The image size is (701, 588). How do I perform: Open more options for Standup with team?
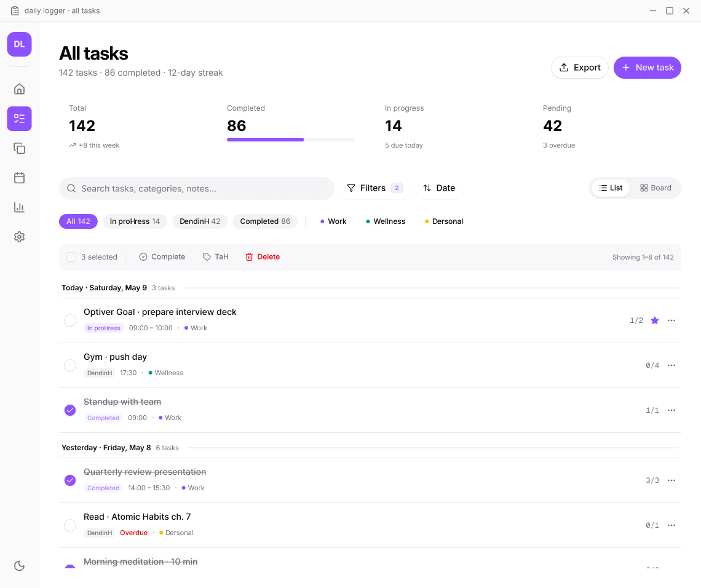coord(671,410)
